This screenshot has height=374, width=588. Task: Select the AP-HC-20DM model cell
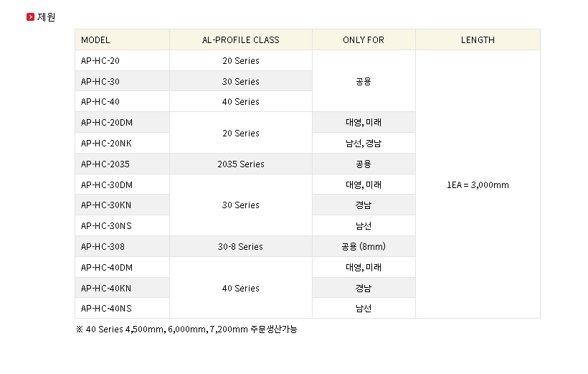click(x=122, y=123)
